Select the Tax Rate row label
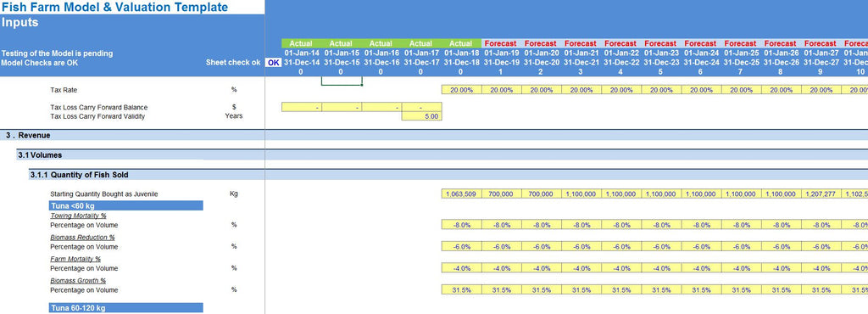 point(65,90)
